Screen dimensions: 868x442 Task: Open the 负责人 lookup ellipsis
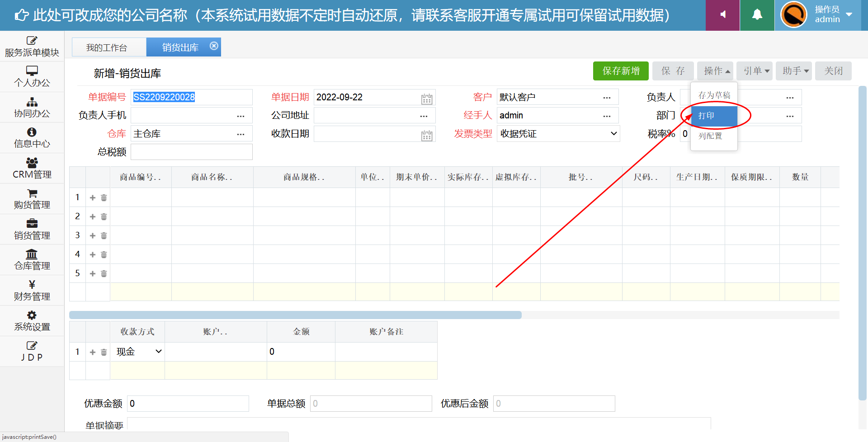790,98
